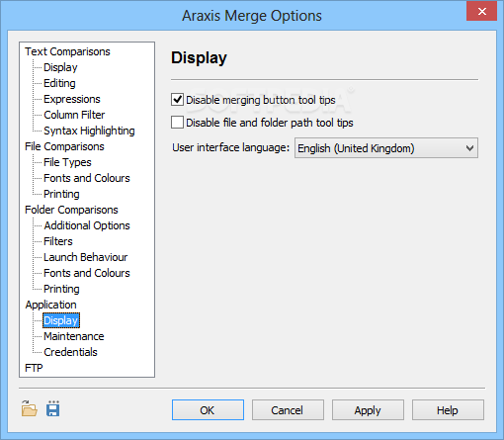Click the open folder load-settings icon

pyautogui.click(x=30, y=409)
